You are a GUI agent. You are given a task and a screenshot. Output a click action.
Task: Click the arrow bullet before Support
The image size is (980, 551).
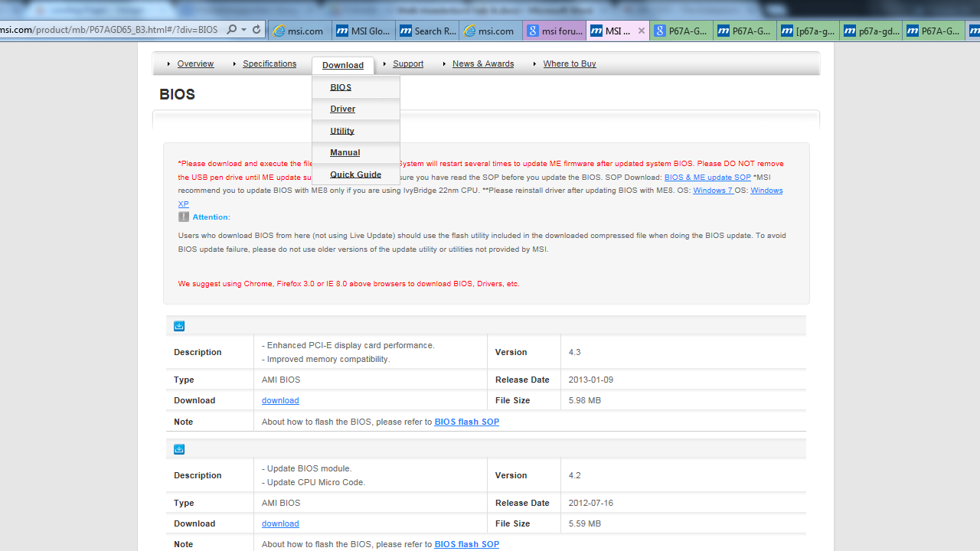tap(385, 64)
